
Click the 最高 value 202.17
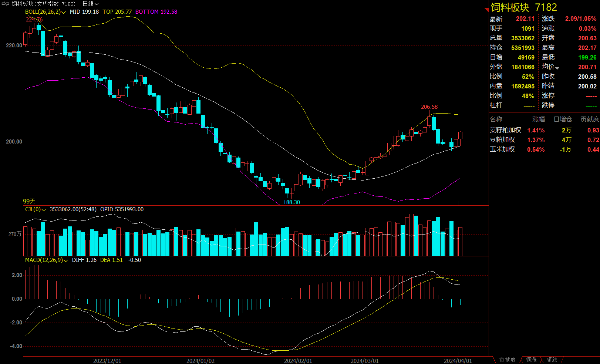click(587, 48)
